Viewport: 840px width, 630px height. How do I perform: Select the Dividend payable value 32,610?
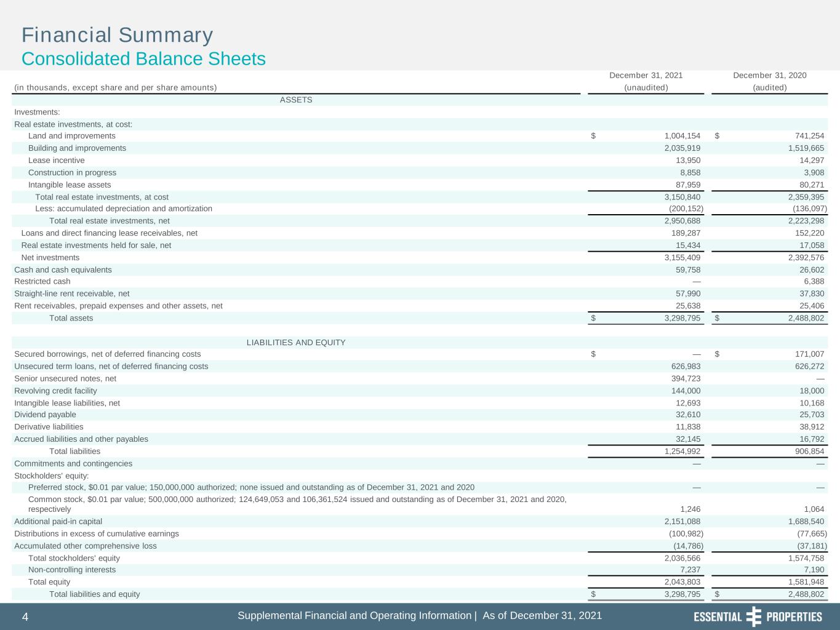pos(688,415)
